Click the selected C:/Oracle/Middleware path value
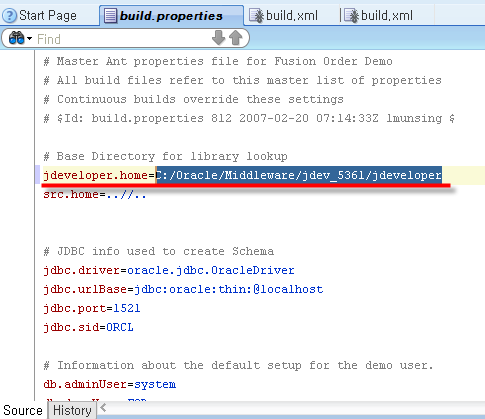Image resolution: width=485 pixels, height=419 pixels. (299, 175)
